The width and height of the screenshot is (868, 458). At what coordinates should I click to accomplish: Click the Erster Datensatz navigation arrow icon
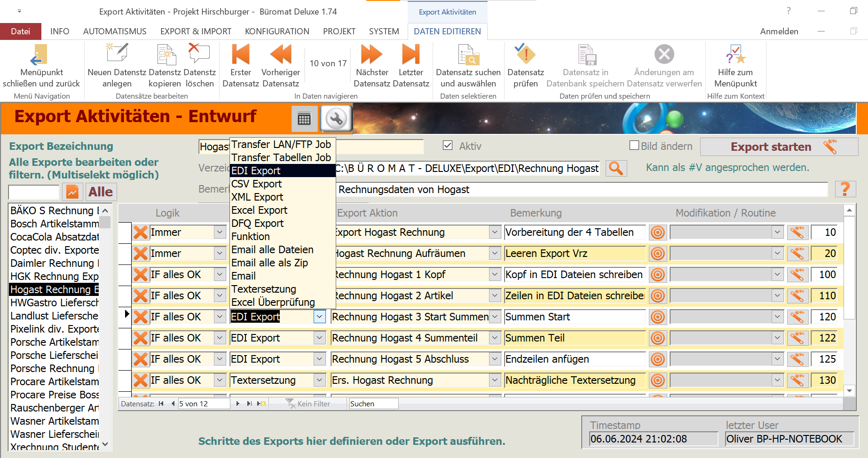240,55
